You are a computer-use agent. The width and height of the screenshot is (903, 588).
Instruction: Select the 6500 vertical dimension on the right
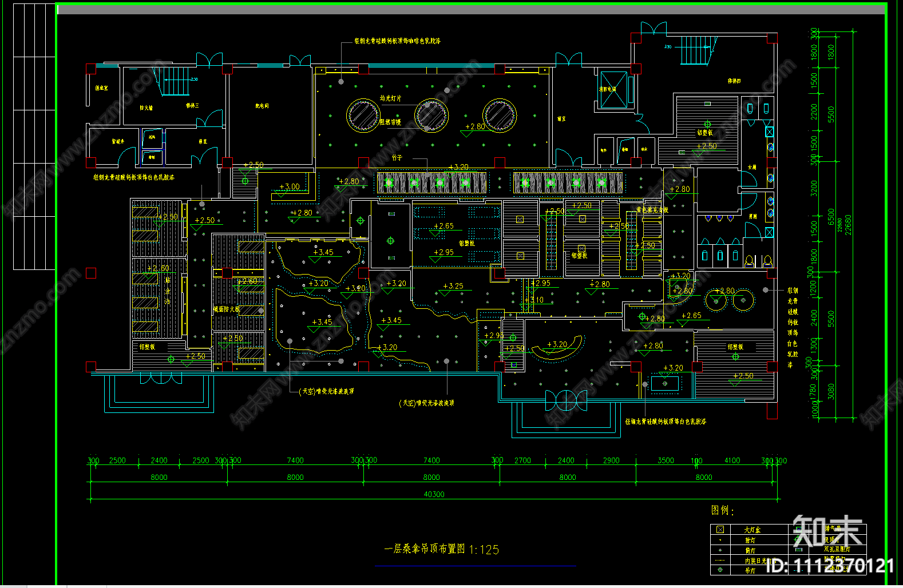[x=831, y=216]
